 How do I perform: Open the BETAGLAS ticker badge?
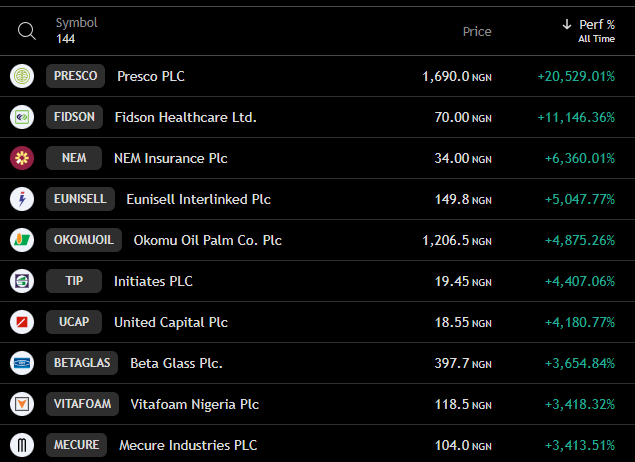click(x=82, y=363)
